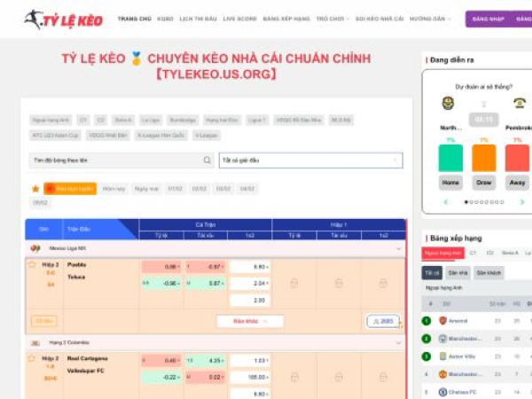Open the 'Tất cả giải đấu' dropdown
Viewport: 532px width, 399px height.
309,160
